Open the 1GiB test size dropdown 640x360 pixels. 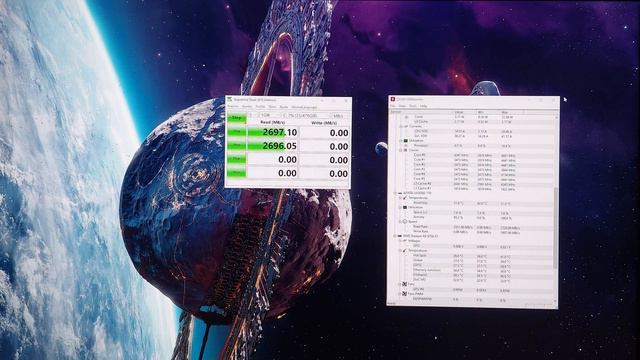(x=270, y=116)
